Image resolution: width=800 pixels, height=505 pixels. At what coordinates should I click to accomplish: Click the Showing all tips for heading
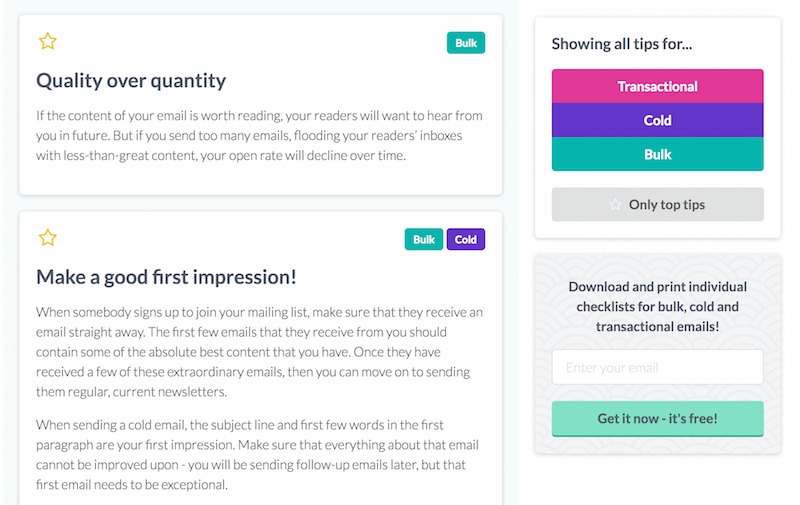tap(621, 44)
